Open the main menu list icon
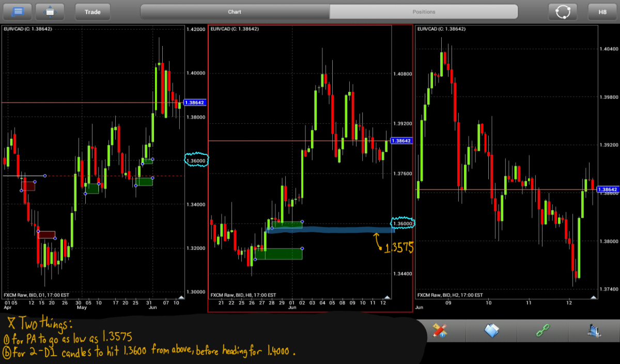This screenshot has height=364, width=620. pyautogui.click(x=17, y=11)
